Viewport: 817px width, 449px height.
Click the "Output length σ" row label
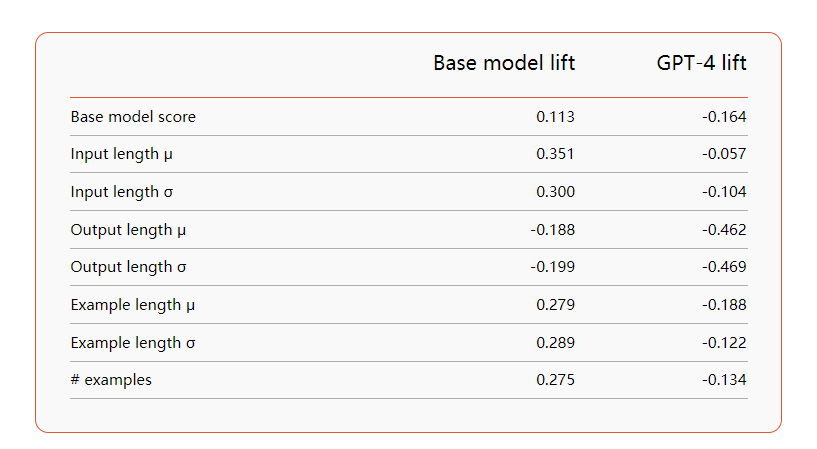(128, 267)
